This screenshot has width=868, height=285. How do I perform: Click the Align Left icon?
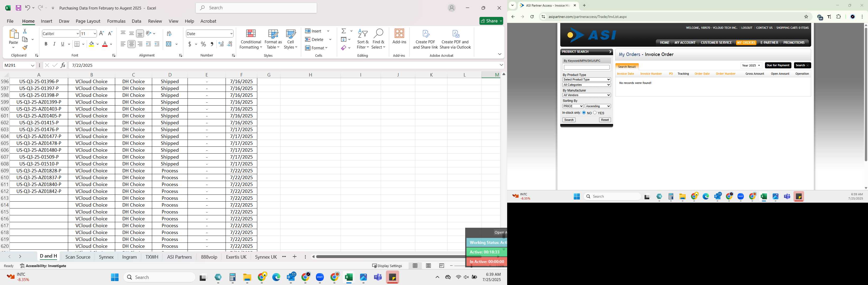point(123,44)
